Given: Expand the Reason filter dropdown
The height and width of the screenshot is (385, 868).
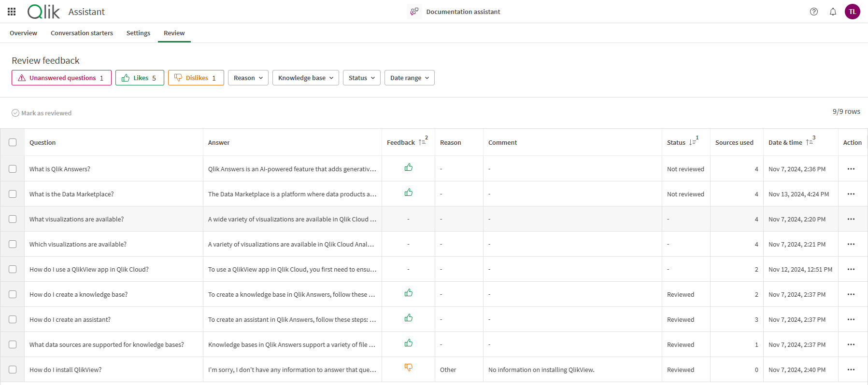Looking at the screenshot, I should coord(248,78).
